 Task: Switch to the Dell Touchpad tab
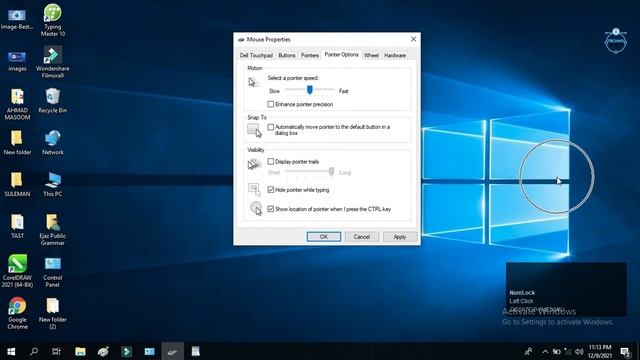pyautogui.click(x=256, y=55)
